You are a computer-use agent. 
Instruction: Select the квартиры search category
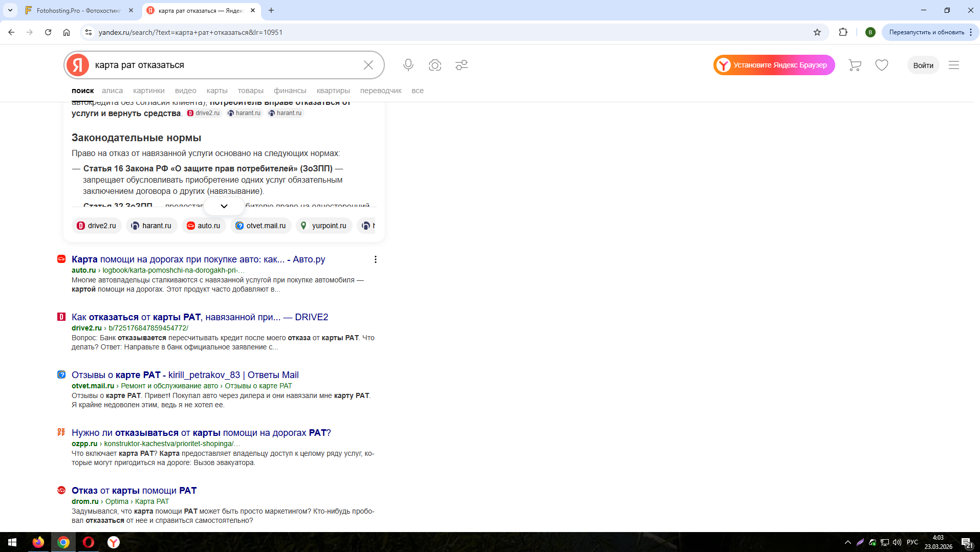point(333,91)
